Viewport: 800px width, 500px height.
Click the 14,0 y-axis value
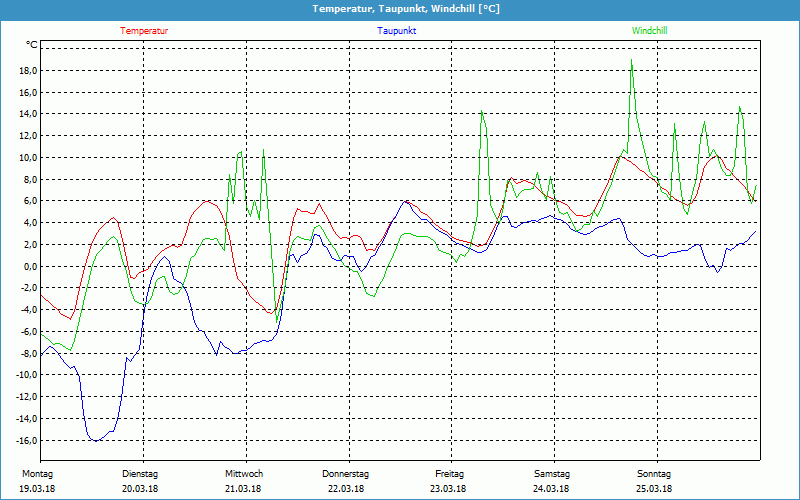pyautogui.click(x=28, y=114)
